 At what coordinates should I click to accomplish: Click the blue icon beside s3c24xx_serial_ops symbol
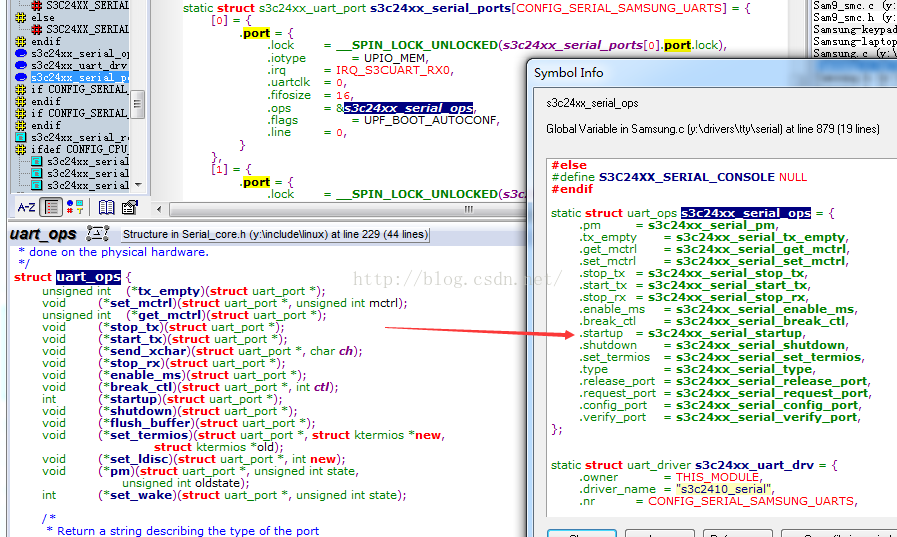21,53
